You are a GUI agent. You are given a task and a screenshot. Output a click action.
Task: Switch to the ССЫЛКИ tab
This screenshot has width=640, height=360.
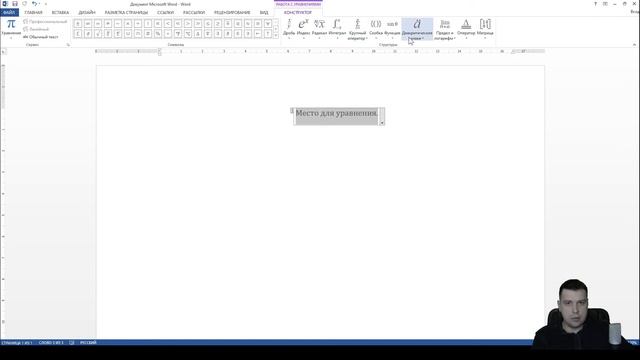pos(165,13)
